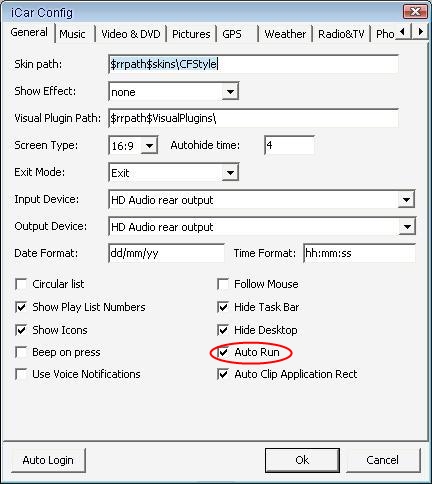Close the iCar Config window
This screenshot has width=432, height=484.
point(415,12)
